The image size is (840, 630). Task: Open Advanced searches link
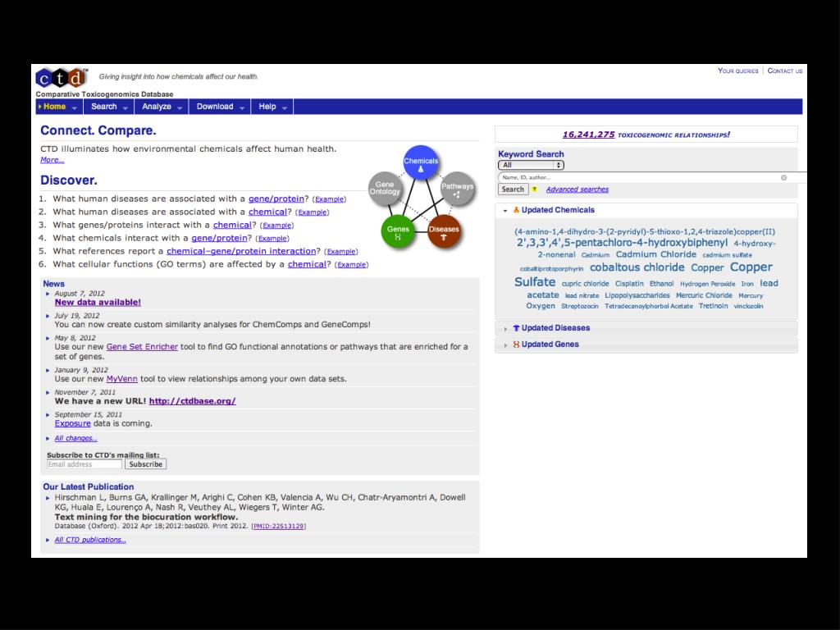[x=577, y=189]
